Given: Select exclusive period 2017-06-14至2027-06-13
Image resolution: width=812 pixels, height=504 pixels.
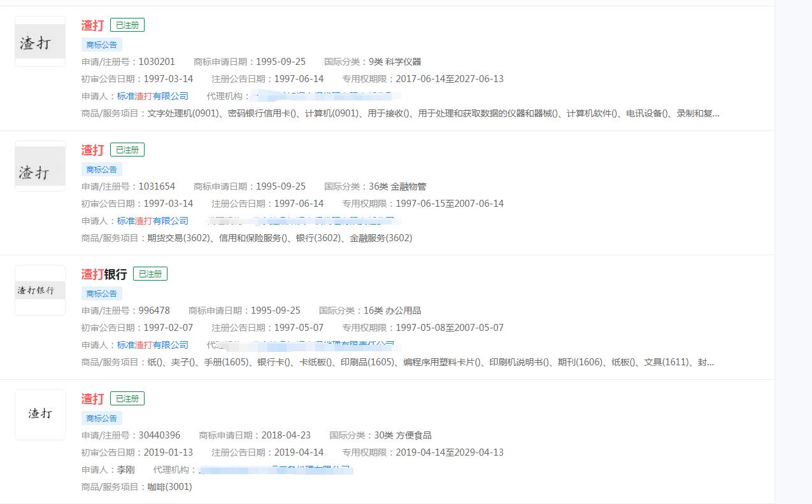Looking at the screenshot, I should click(450, 79).
